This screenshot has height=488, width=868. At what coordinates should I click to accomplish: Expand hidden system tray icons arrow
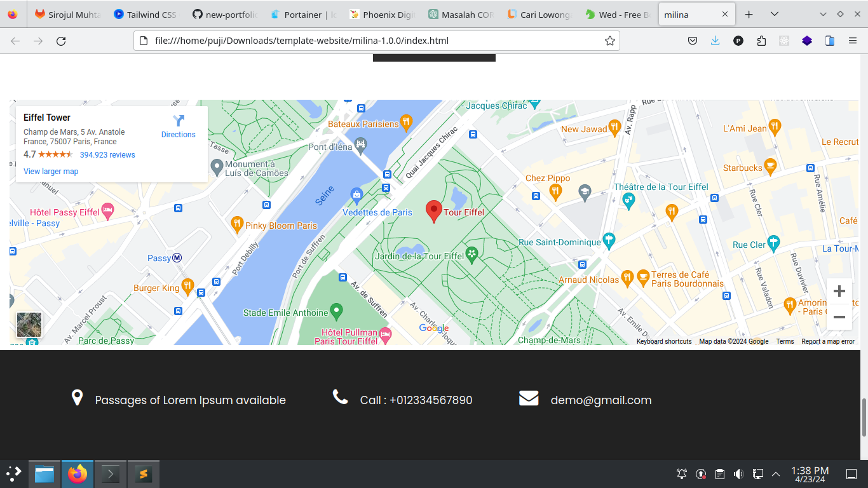[x=776, y=474]
